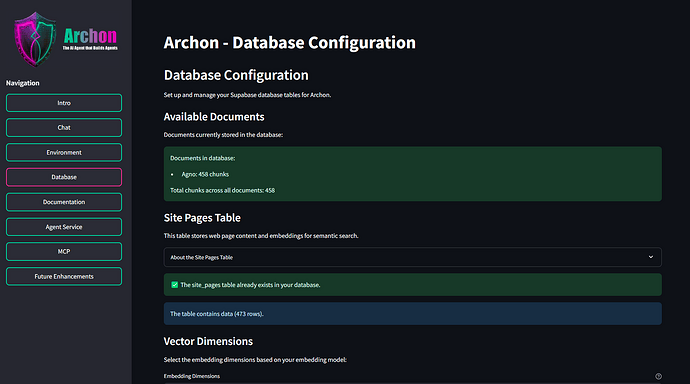Click the Archon shield logo

click(x=35, y=40)
